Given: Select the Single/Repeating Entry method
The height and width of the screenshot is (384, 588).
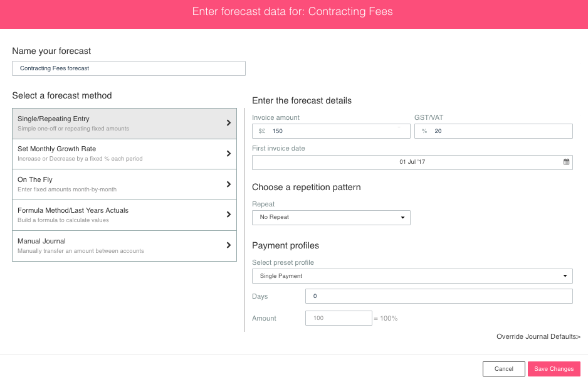Looking at the screenshot, I should pyautogui.click(x=125, y=124).
